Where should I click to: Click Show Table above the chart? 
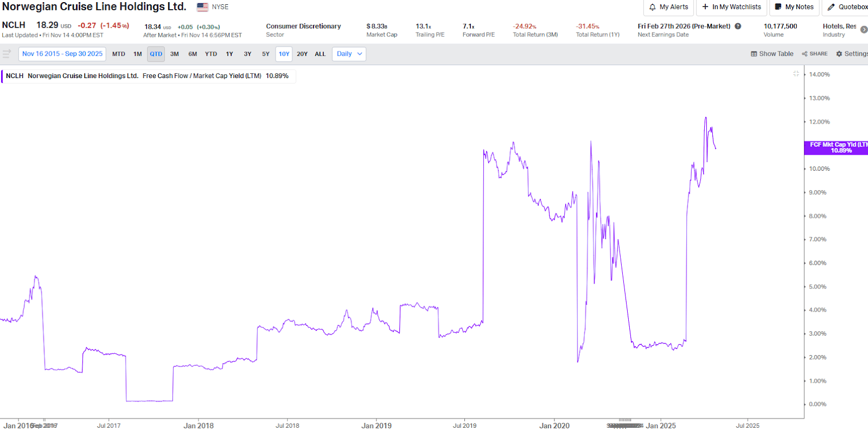click(x=772, y=54)
